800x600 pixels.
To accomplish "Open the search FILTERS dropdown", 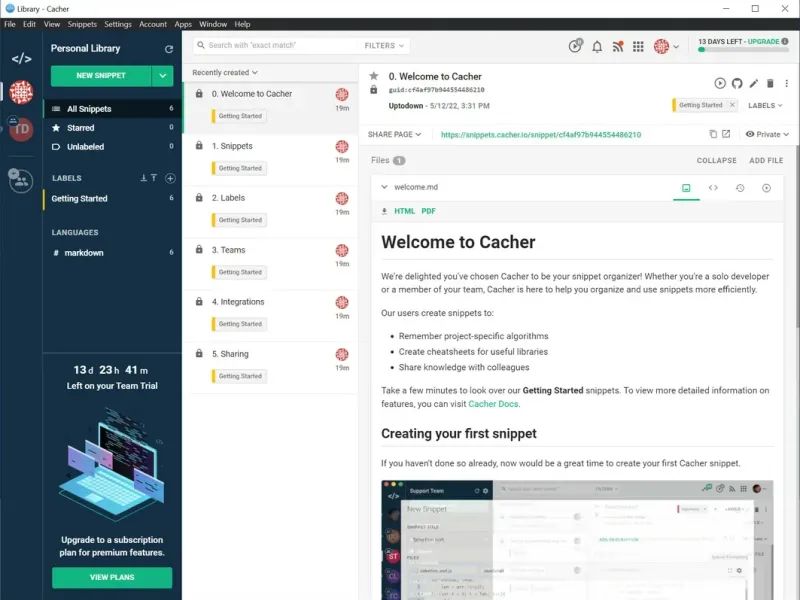I will click(384, 45).
